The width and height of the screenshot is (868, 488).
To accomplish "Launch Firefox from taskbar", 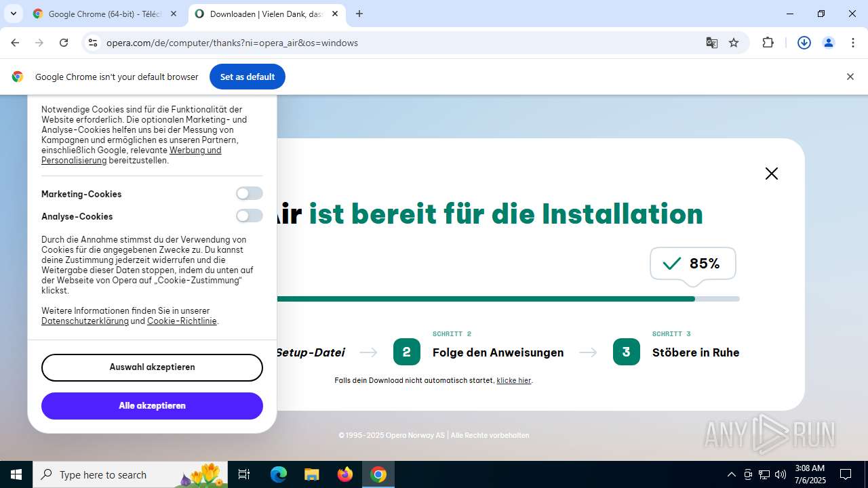I will [x=345, y=474].
